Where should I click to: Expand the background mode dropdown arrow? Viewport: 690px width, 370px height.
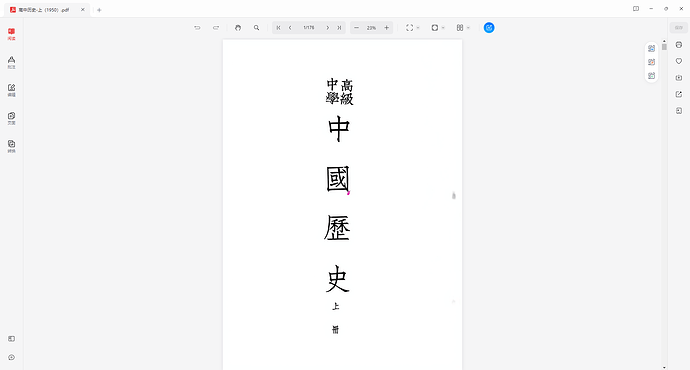443,28
